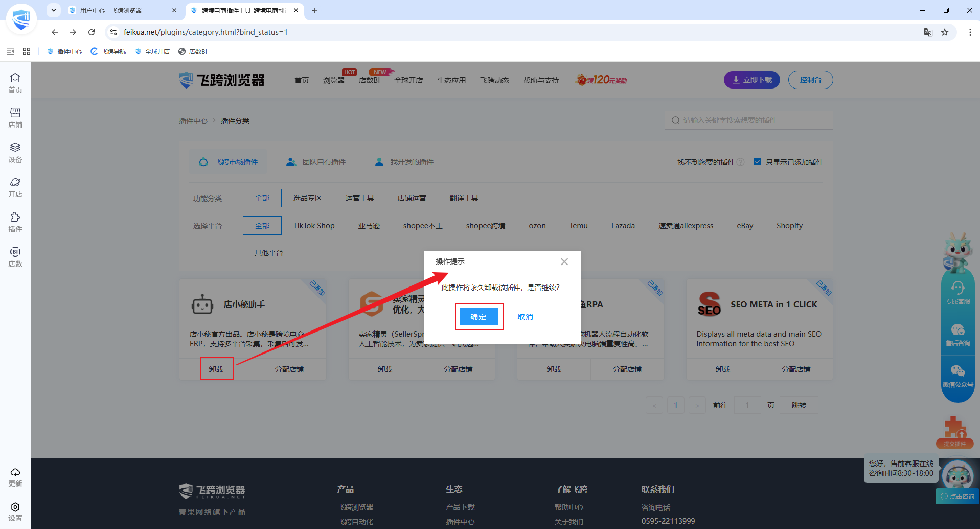
Task: Cancel the dialog with 取消 button
Action: (526, 317)
